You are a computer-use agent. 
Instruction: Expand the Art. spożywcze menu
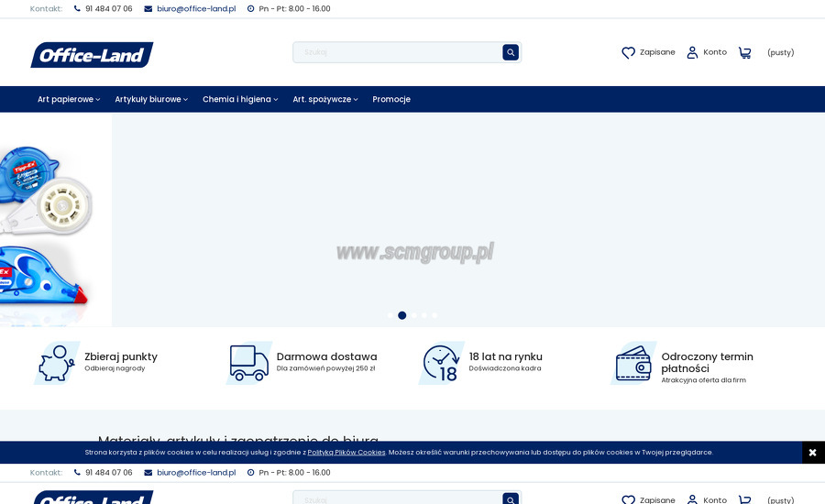coord(325,100)
